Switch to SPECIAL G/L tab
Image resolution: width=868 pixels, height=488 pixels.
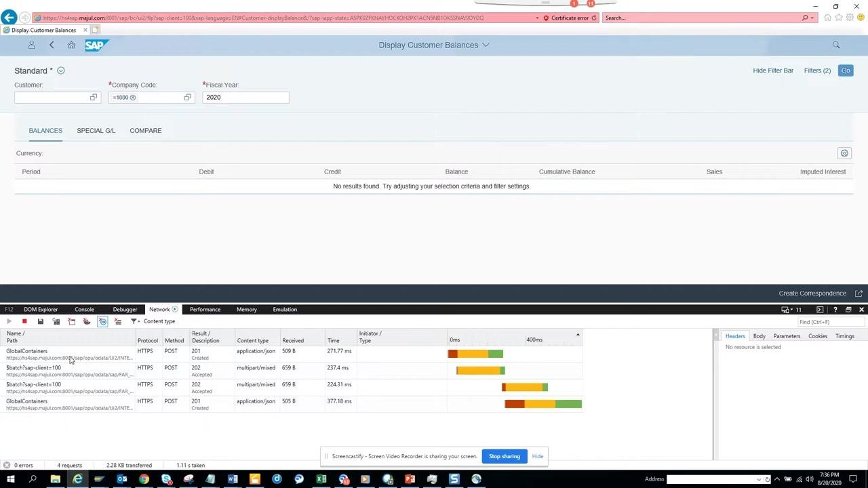coord(96,131)
